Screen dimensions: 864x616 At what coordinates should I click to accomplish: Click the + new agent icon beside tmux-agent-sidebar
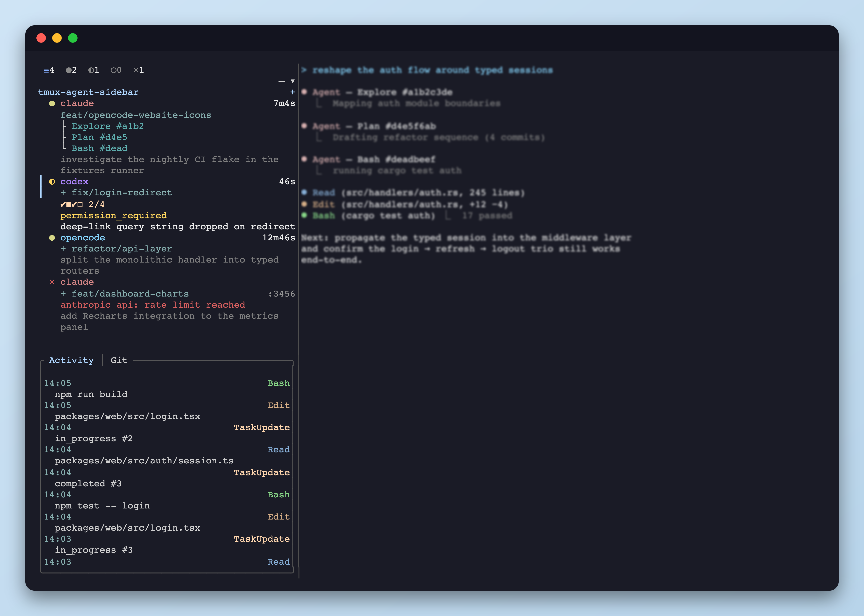293,92
